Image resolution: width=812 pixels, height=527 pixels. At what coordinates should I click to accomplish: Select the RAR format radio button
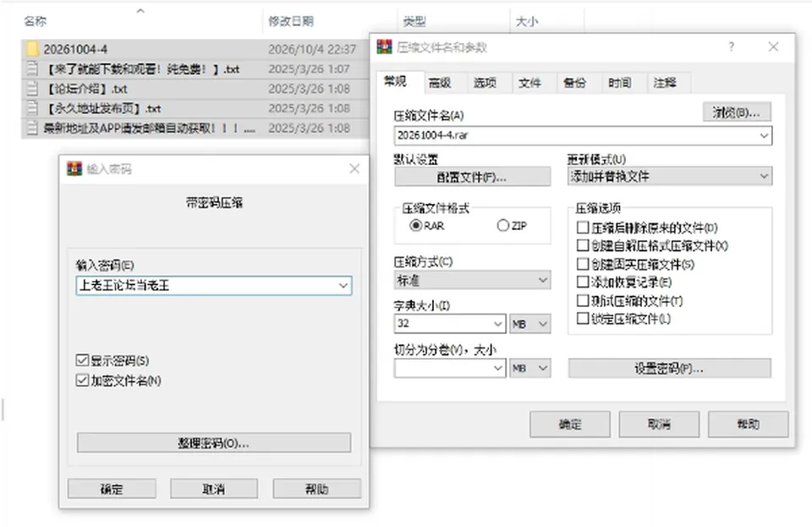click(415, 226)
